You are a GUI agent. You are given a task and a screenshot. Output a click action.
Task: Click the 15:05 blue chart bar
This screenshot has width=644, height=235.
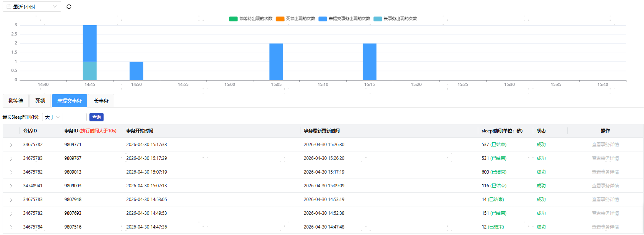276,62
